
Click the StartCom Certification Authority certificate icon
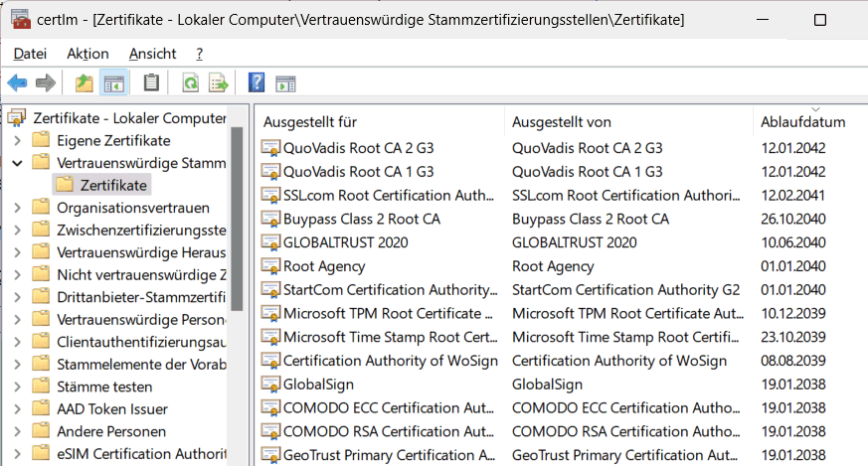tap(270, 289)
